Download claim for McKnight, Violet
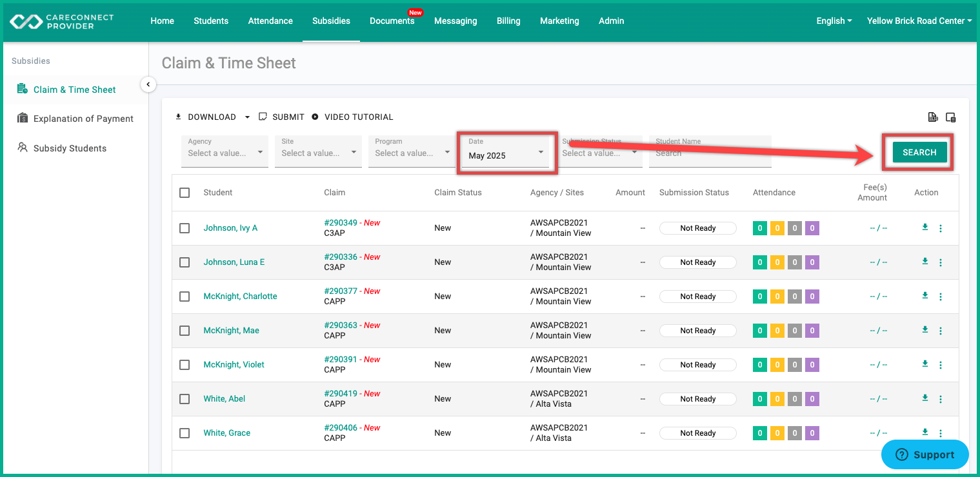The height and width of the screenshot is (477, 980). pyautogui.click(x=925, y=364)
